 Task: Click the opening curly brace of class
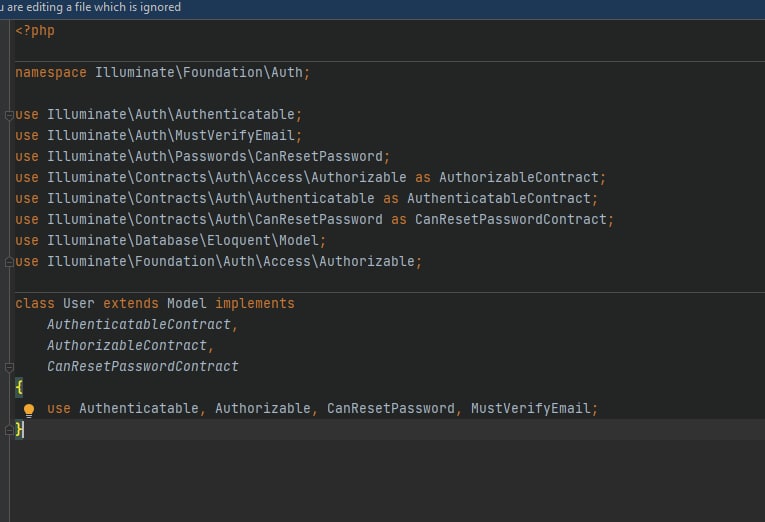tap(19, 387)
